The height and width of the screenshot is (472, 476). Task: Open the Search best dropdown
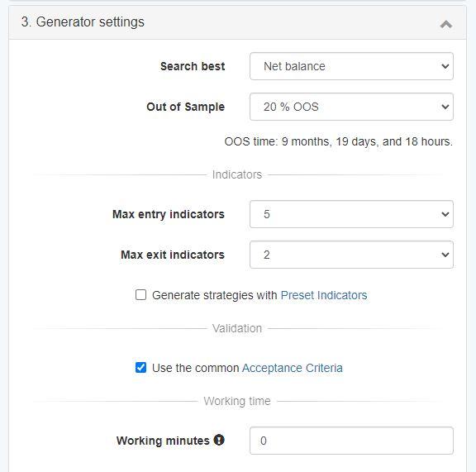[x=351, y=66]
